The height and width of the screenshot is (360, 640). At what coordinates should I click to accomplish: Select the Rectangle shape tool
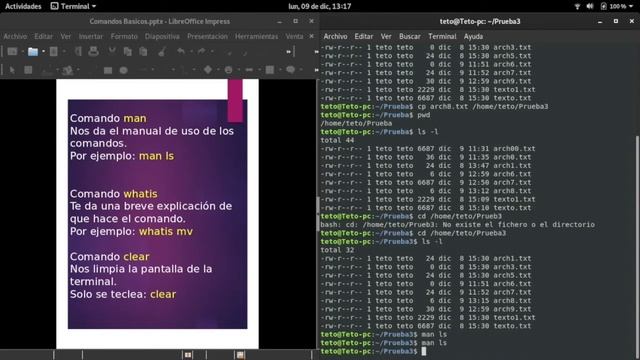coord(108,70)
